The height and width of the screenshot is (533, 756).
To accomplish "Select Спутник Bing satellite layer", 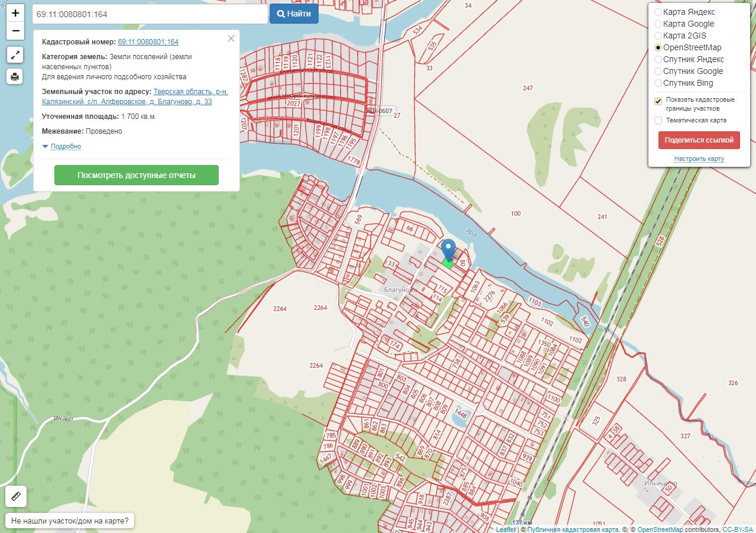I will click(x=658, y=83).
